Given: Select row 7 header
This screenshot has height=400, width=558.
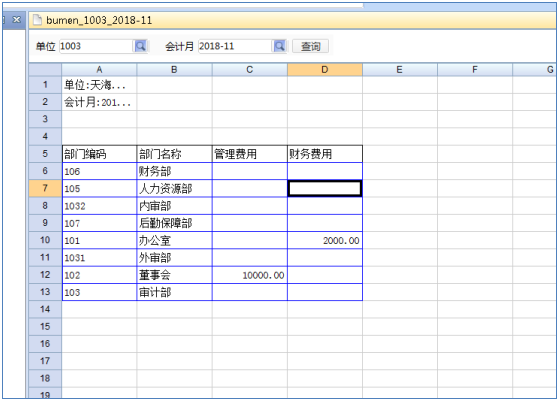Looking at the screenshot, I should pos(45,188).
